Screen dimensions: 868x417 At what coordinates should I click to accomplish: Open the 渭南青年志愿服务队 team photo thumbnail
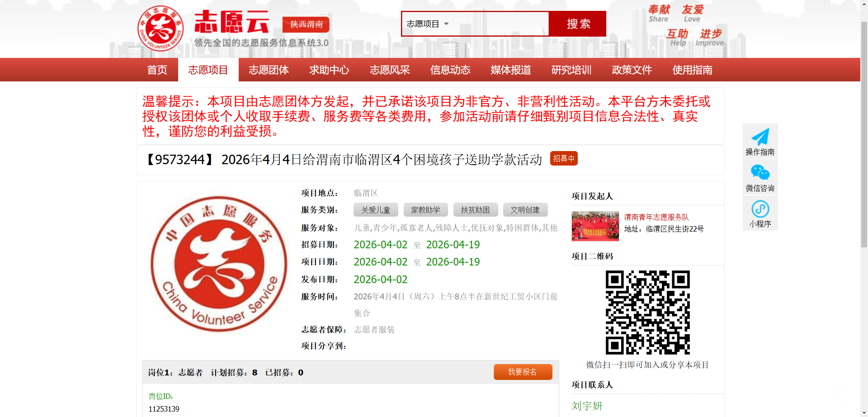point(595,226)
